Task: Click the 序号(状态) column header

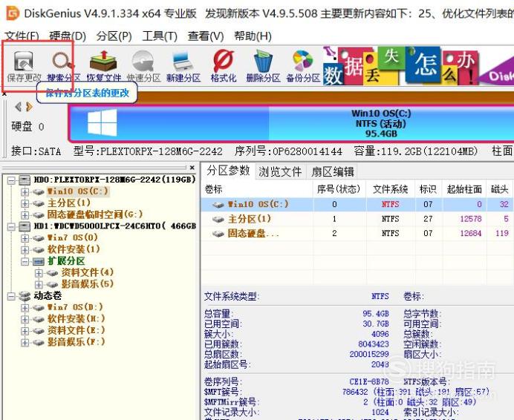Action: (x=339, y=188)
